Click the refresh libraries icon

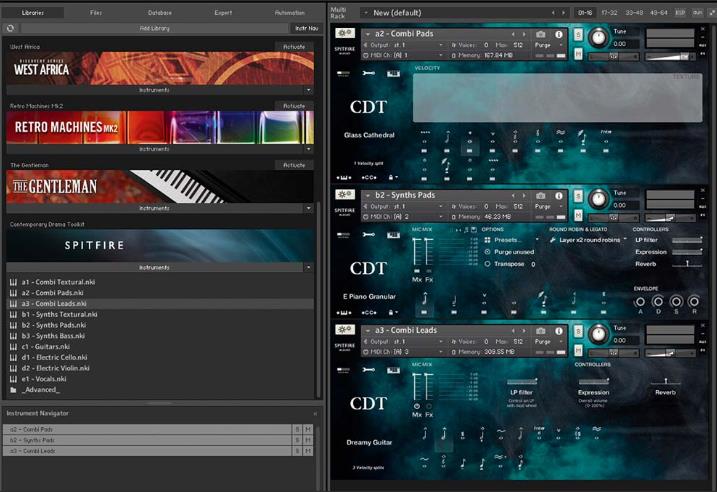pyautogui.click(x=11, y=28)
